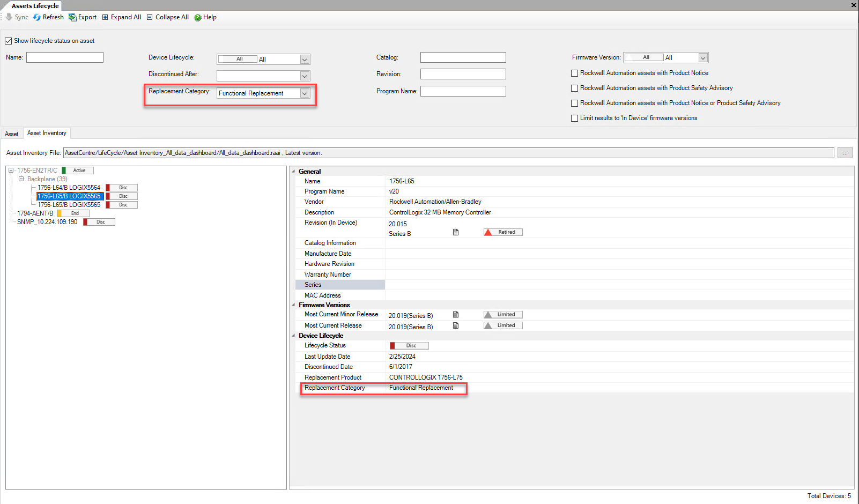Click the Catalog input field
Viewport: 859px width, 504px height.
pos(463,57)
